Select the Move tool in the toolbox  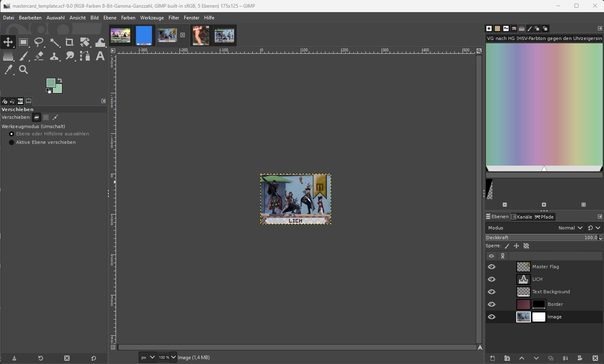tap(8, 42)
